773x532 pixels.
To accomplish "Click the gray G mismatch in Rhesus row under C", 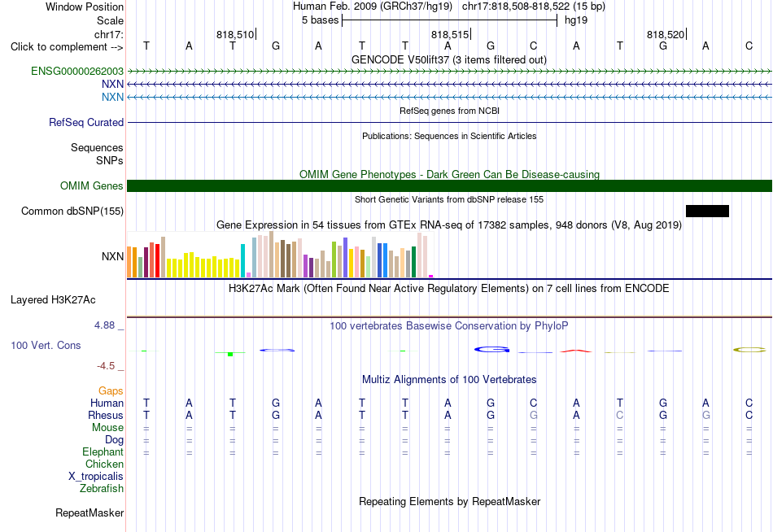I will coord(534,415).
